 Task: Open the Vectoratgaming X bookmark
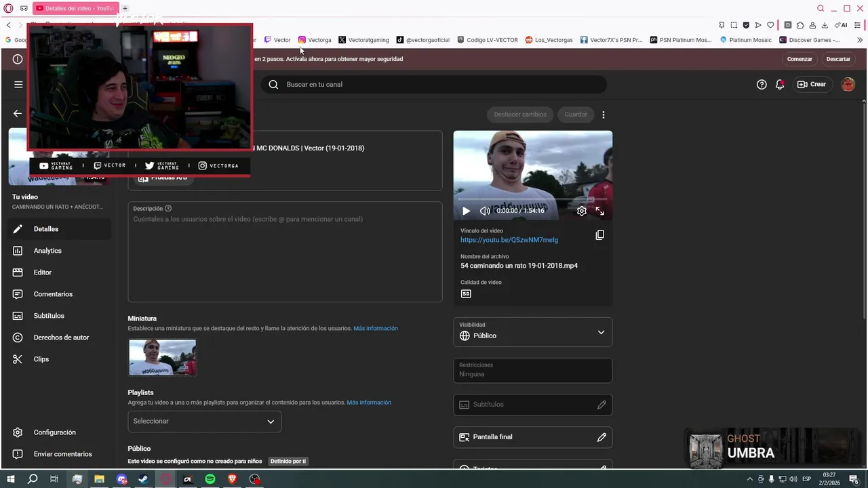click(363, 40)
